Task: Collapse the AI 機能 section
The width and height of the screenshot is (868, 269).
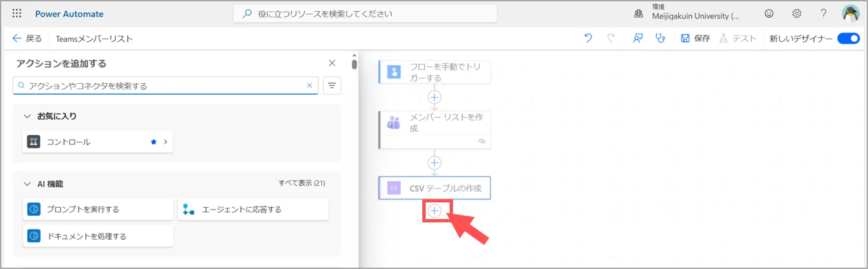Action: tap(27, 184)
